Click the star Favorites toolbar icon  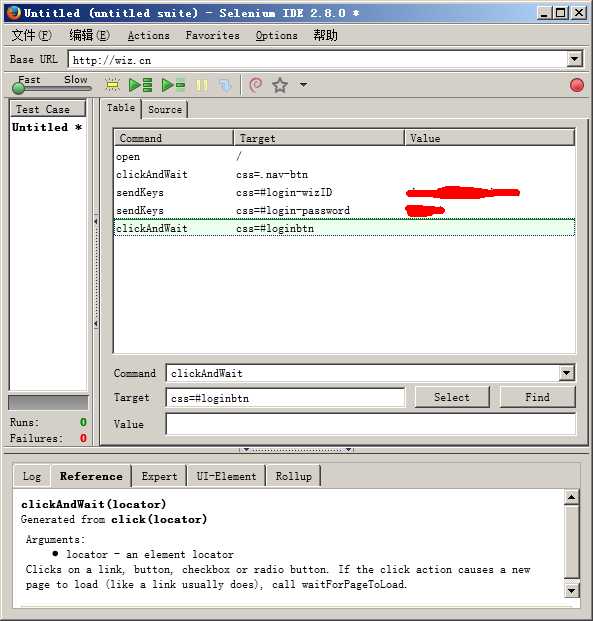coord(280,85)
